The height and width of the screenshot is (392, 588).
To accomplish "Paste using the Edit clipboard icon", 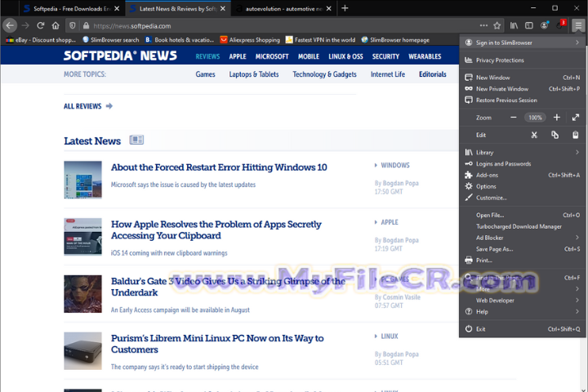I will [x=576, y=135].
